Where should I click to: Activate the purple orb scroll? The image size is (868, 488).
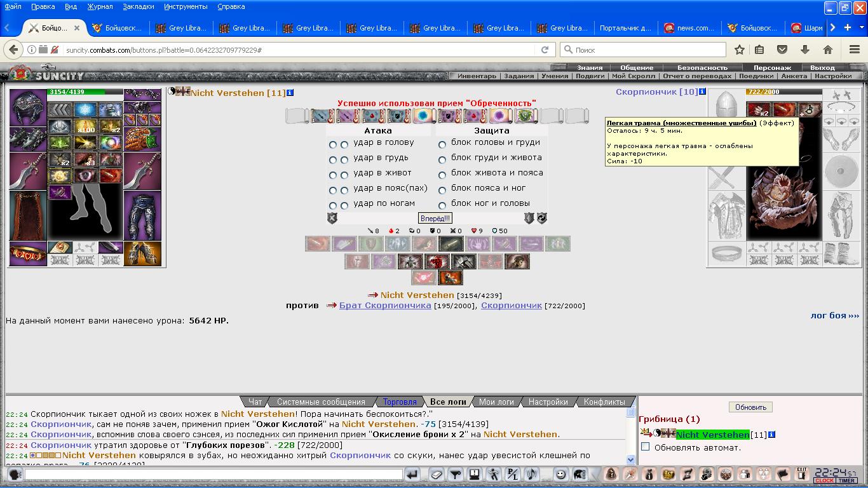click(x=501, y=116)
